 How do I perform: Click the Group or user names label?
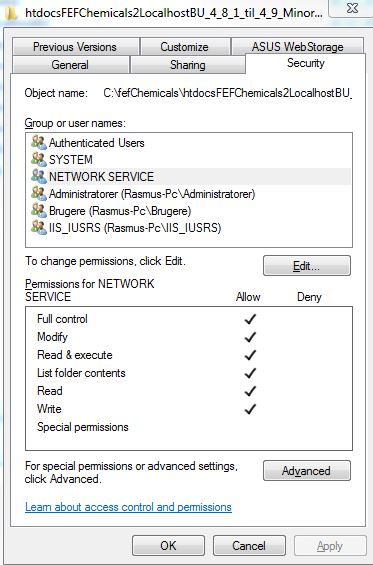(x=75, y=123)
